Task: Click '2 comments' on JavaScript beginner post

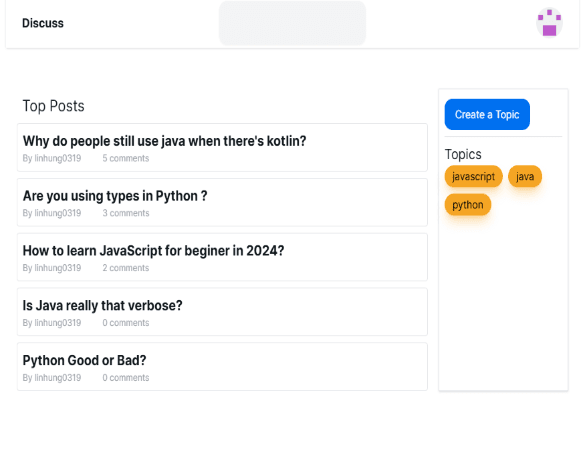Action: coord(126,268)
